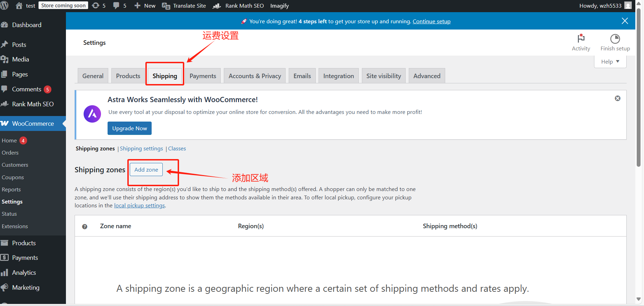Open the New content menu in admin bar
This screenshot has width=644, height=306.
point(145,6)
